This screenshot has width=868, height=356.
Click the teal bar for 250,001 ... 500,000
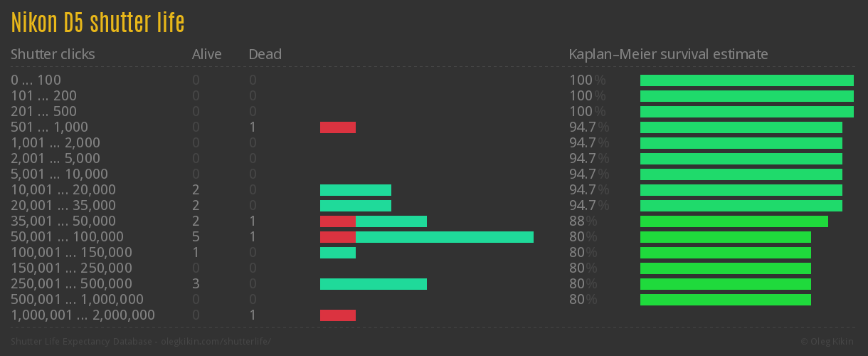pos(373,284)
